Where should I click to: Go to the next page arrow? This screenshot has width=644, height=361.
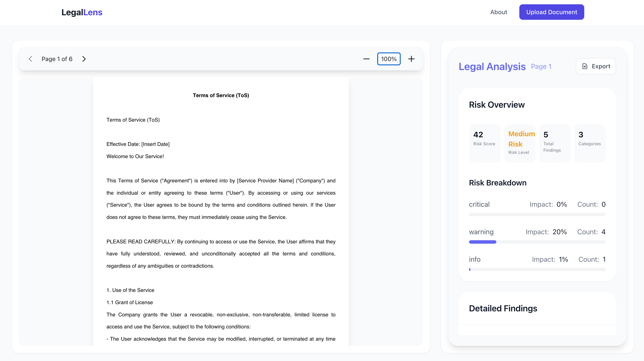[84, 59]
